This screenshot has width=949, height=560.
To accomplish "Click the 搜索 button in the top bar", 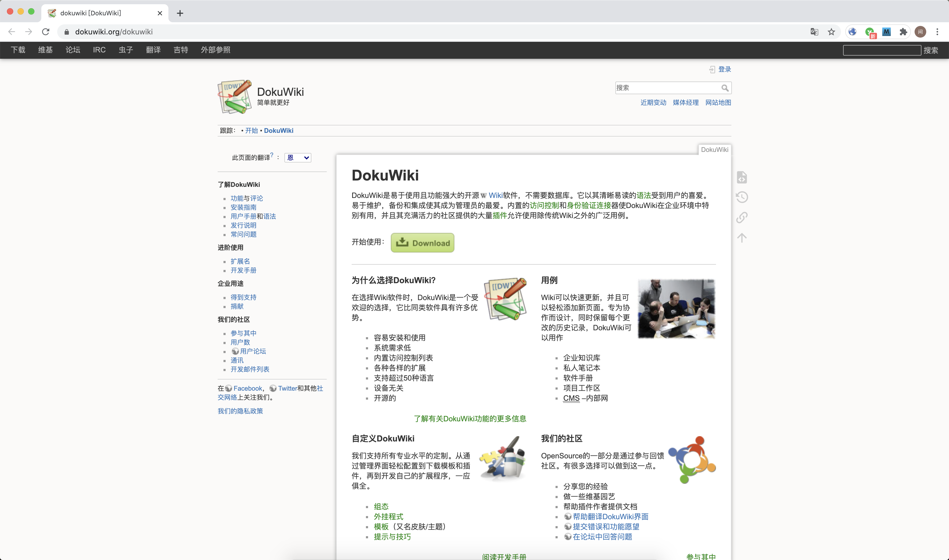I will [931, 50].
